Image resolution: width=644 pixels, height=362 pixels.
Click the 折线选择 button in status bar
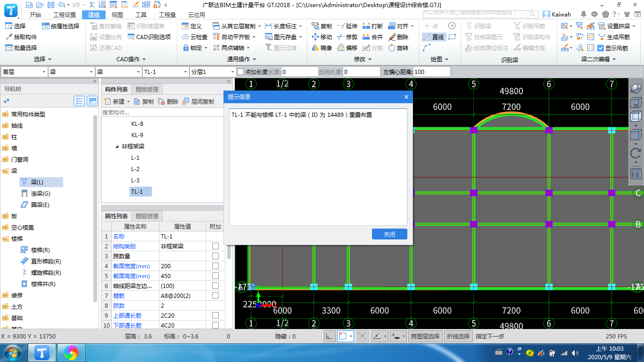pos(458,336)
